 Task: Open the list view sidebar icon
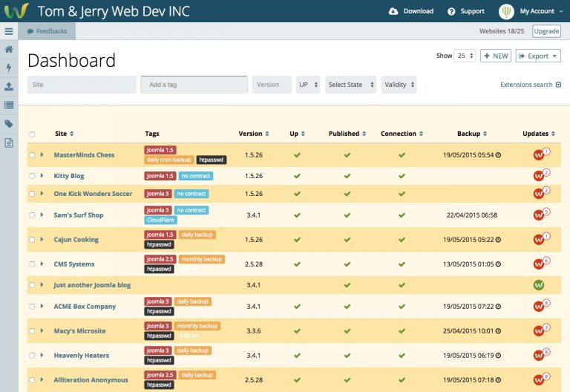coord(9,105)
